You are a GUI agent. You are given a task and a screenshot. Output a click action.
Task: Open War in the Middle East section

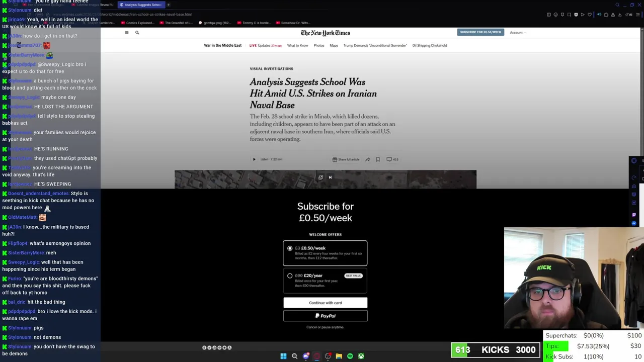pyautogui.click(x=222, y=45)
